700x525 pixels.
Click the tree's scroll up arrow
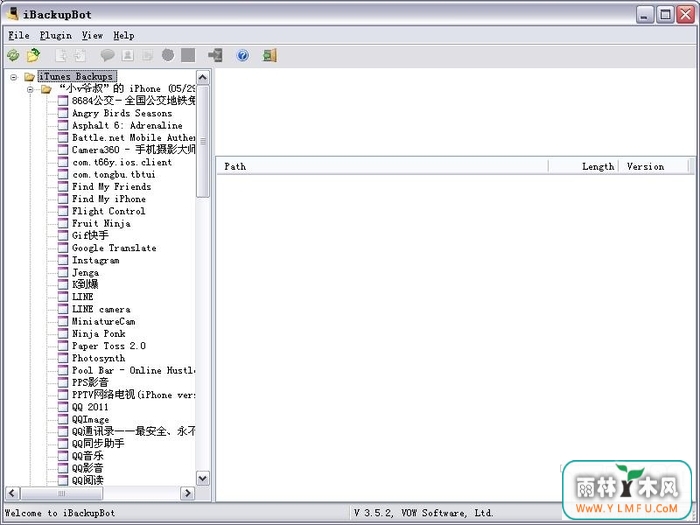pos(203,78)
